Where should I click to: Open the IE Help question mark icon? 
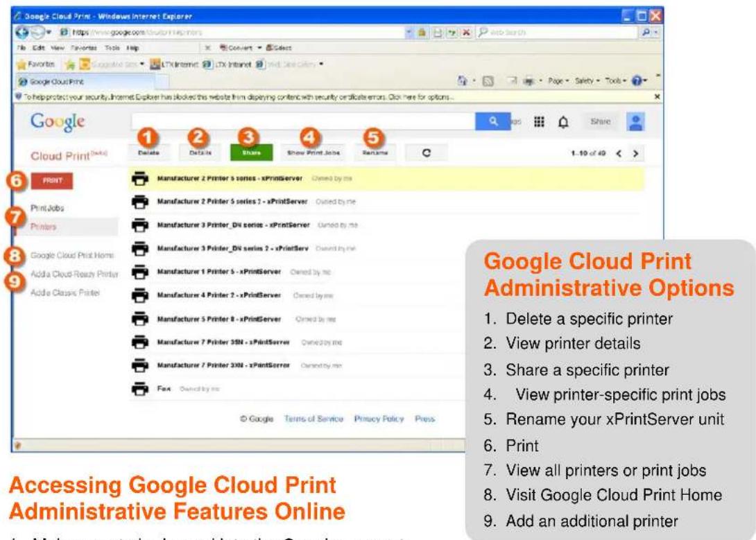pyautogui.click(x=637, y=81)
